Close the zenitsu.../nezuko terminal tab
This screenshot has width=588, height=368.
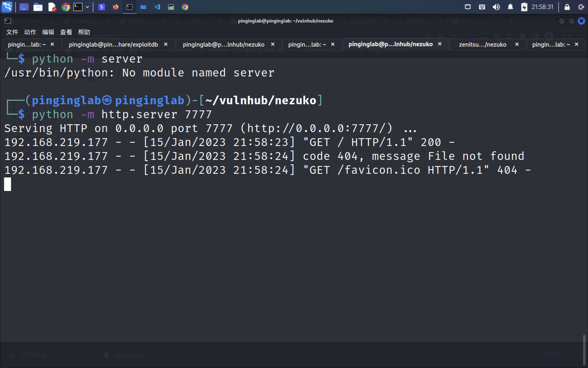click(517, 44)
